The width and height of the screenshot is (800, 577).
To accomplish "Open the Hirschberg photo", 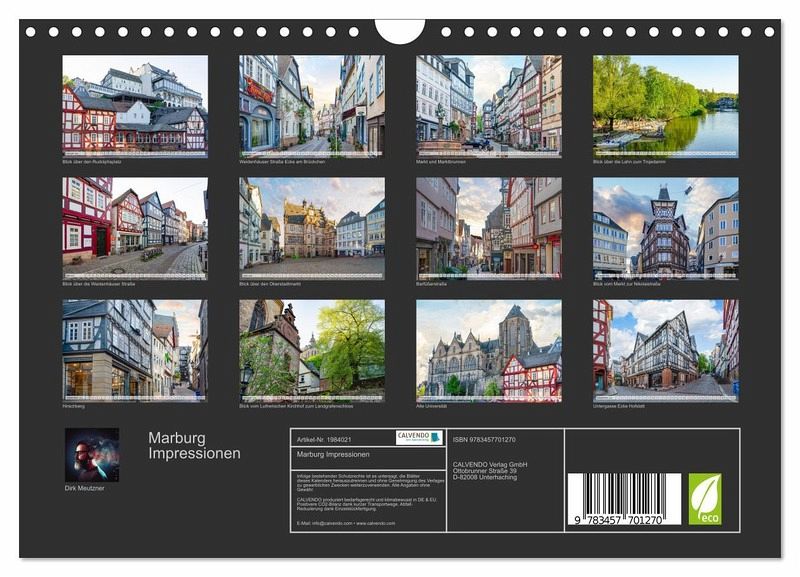I will [x=135, y=350].
